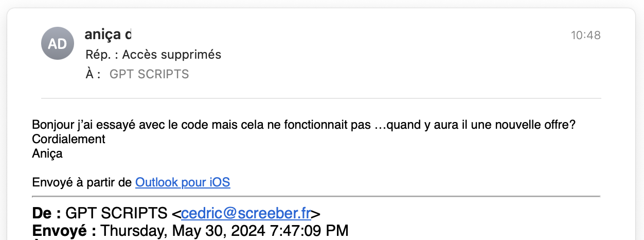Click the separator above the quoted message
Image resolution: width=644 pixels, height=240 pixels.
coord(316,196)
